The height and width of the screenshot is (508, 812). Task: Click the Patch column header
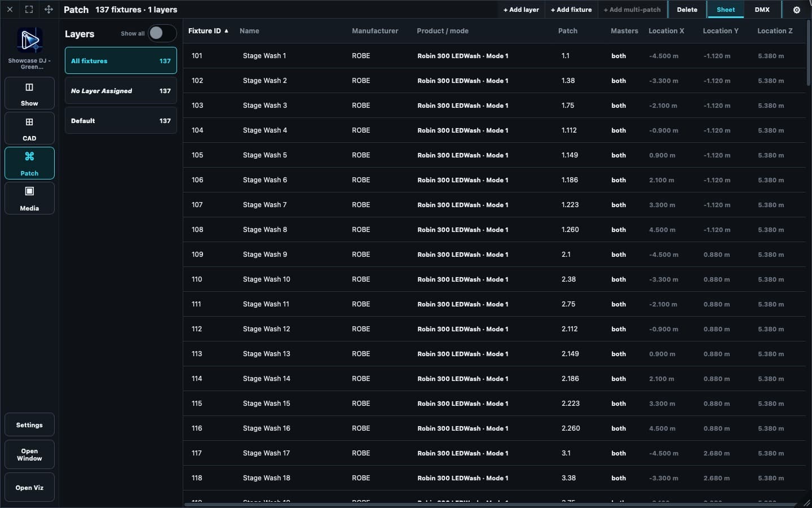[x=568, y=31]
